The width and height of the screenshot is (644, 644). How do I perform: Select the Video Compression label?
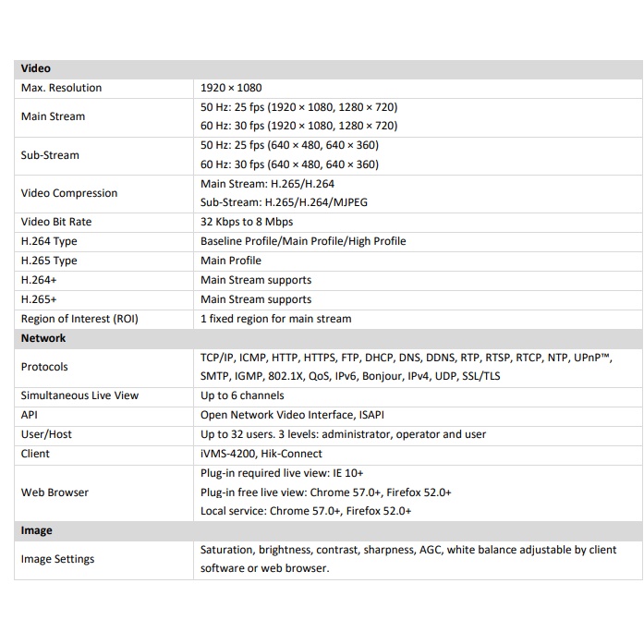coord(69,193)
